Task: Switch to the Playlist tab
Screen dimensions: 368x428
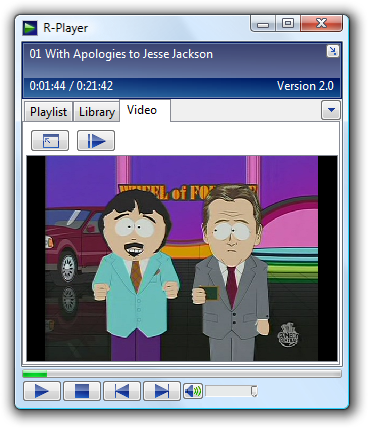Action: tap(48, 112)
